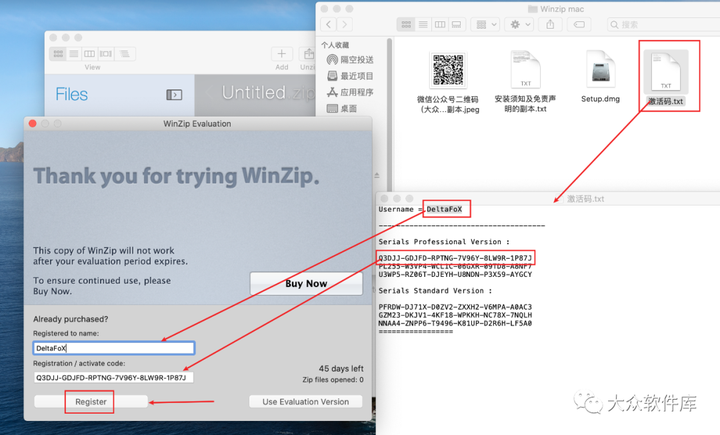Focus the Registration activate code field
The height and width of the screenshot is (435, 720).
(x=113, y=378)
